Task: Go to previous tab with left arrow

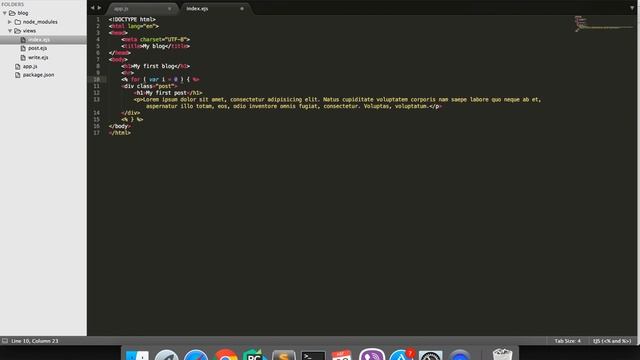Action: (93, 8)
